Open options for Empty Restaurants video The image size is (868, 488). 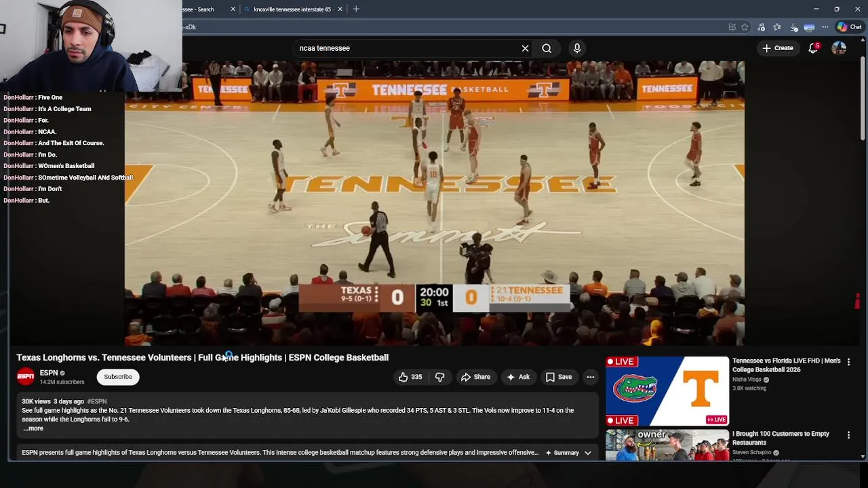point(848,434)
